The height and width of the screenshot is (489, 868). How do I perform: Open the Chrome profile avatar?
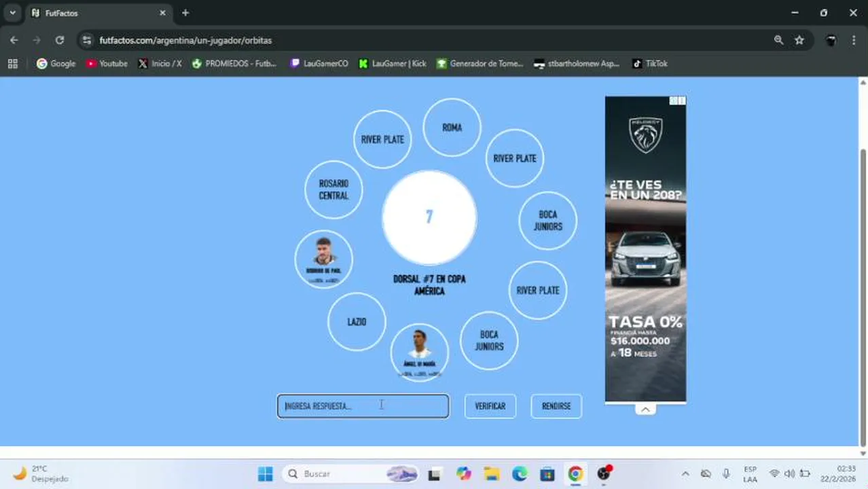tap(831, 40)
